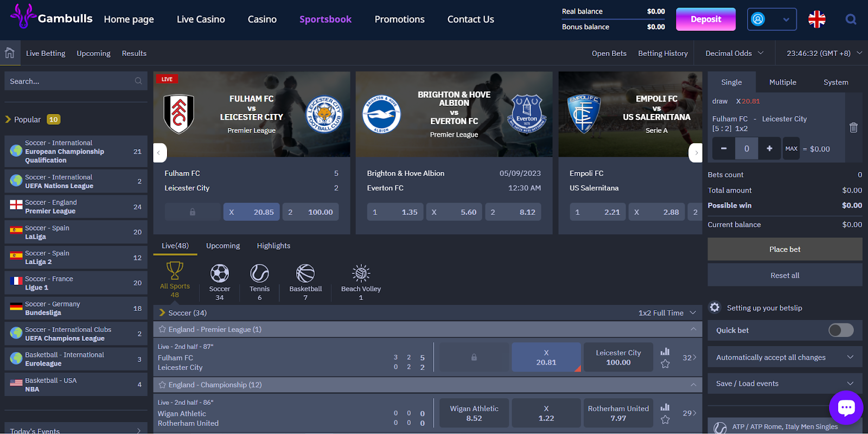Star the England Championship group

[x=162, y=385]
